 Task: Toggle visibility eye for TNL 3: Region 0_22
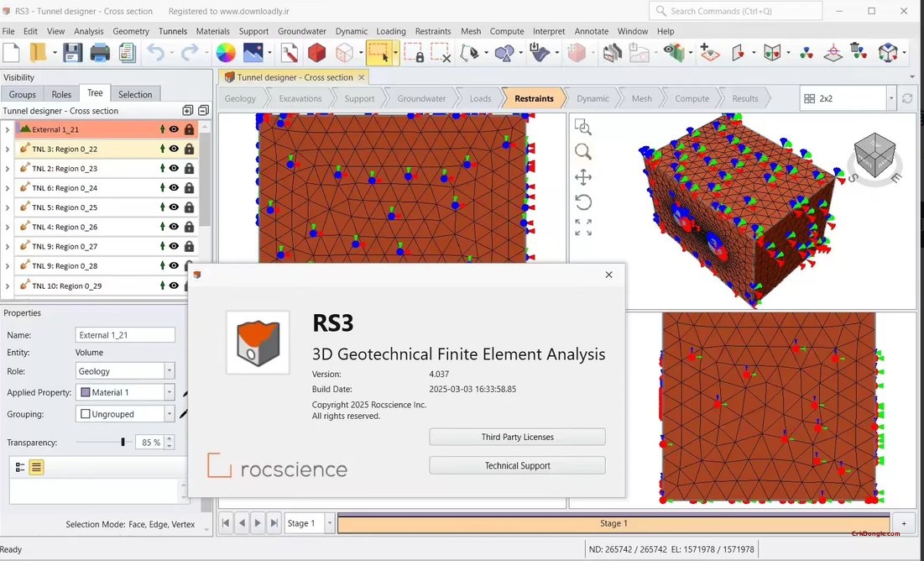(174, 149)
